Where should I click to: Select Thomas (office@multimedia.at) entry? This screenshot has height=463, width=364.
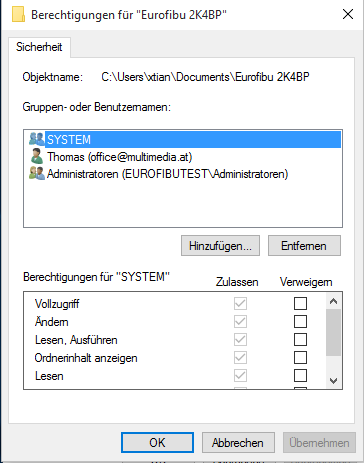pos(119,157)
